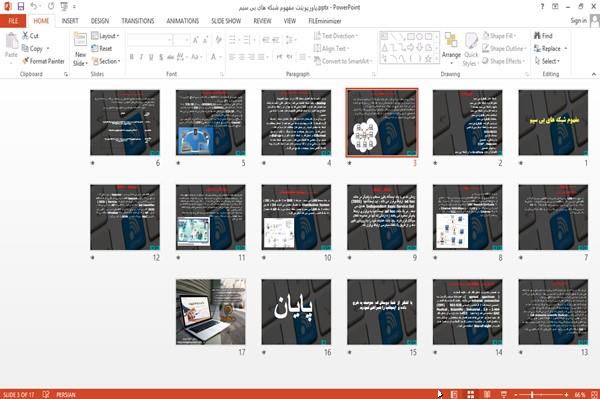Open the Copy options arrow

pos(48,49)
